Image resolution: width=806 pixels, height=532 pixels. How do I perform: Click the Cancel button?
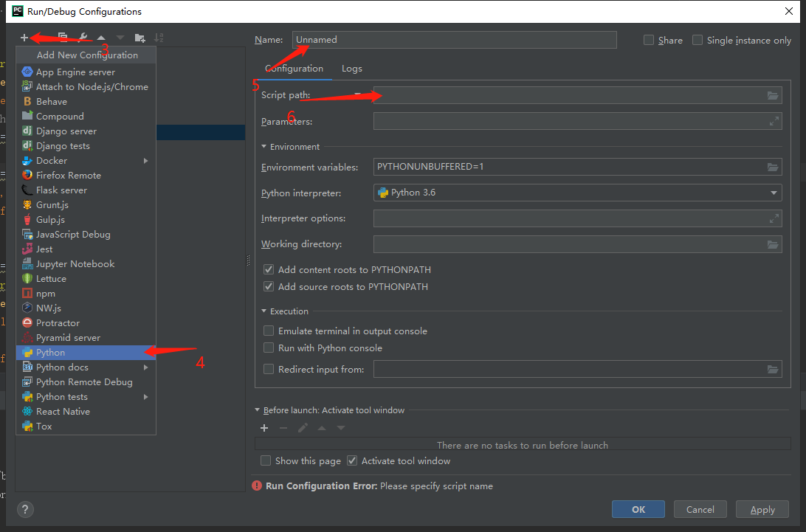700,509
